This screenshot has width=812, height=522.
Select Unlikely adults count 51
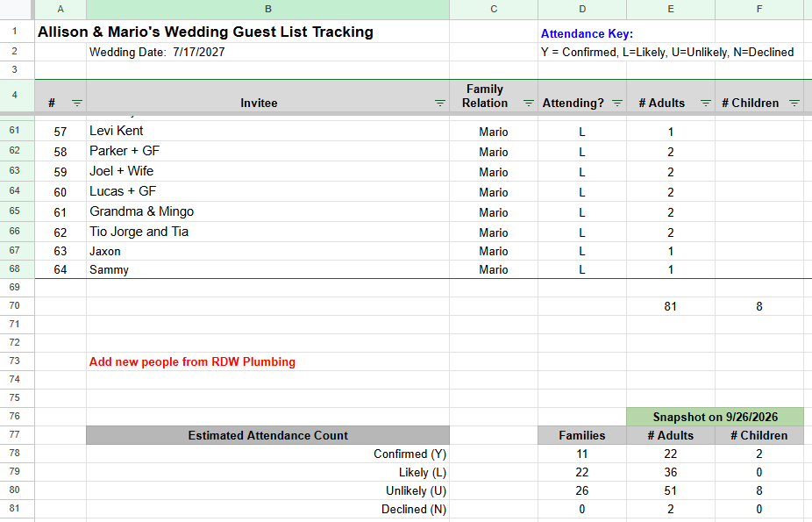[671, 490]
